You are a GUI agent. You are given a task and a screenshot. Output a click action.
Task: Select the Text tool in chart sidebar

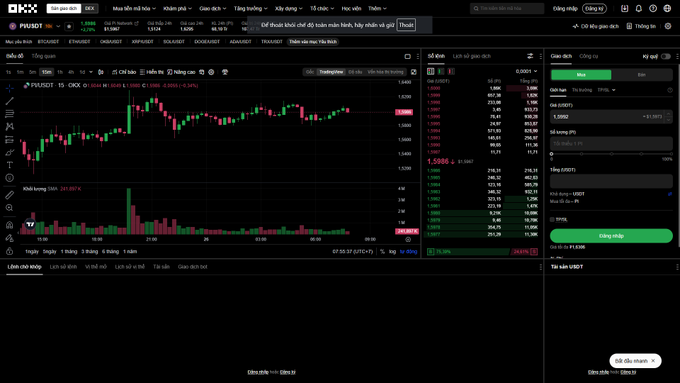[x=10, y=165]
